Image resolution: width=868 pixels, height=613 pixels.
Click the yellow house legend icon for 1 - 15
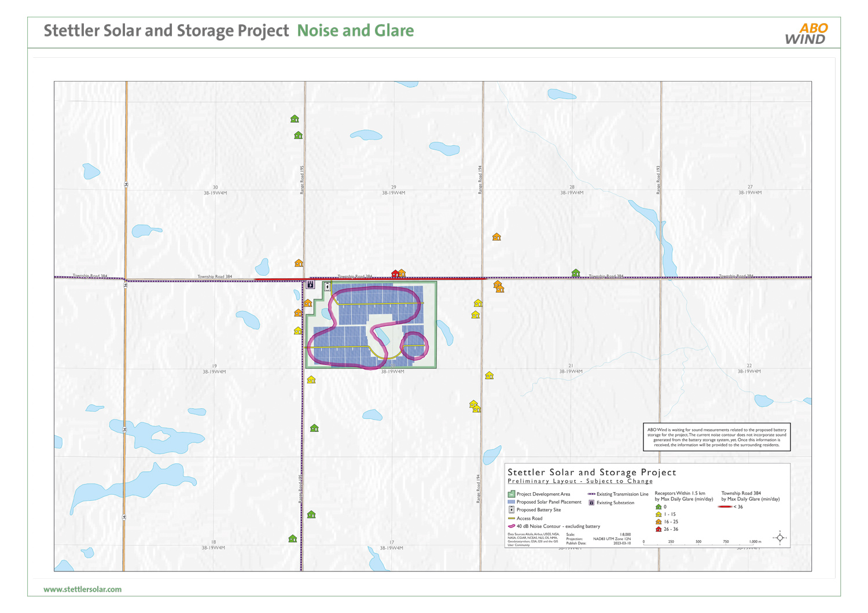[x=659, y=514]
